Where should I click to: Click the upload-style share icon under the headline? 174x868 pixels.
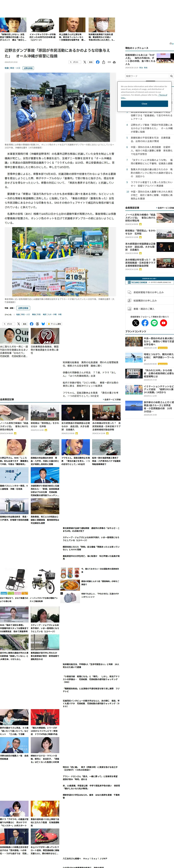103,62
